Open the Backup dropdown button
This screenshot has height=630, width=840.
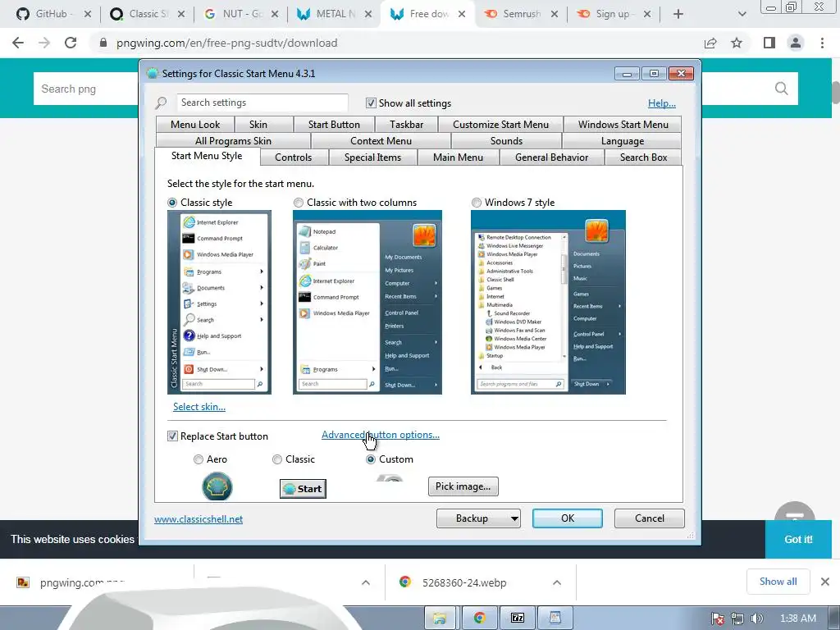(x=478, y=518)
